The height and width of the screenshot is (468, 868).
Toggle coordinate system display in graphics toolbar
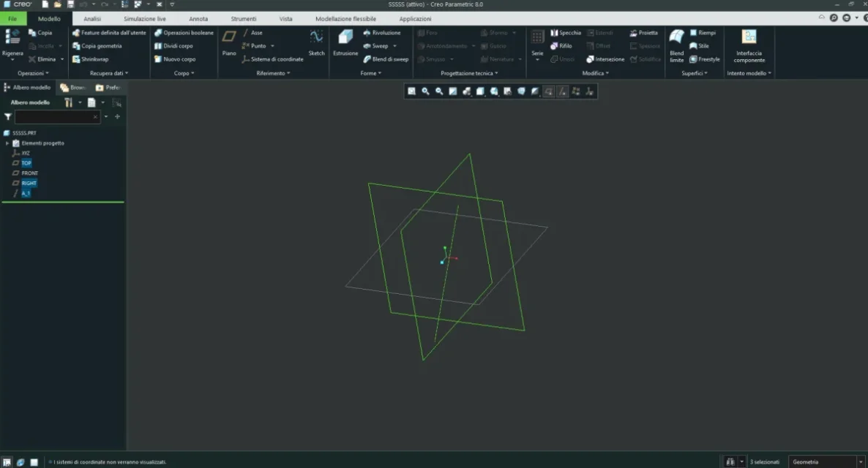pos(589,91)
